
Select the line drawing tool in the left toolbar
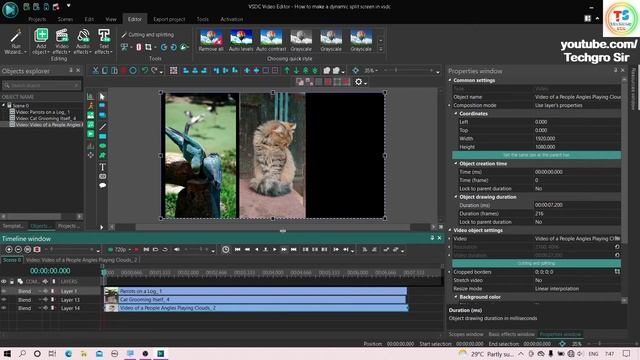point(102,127)
